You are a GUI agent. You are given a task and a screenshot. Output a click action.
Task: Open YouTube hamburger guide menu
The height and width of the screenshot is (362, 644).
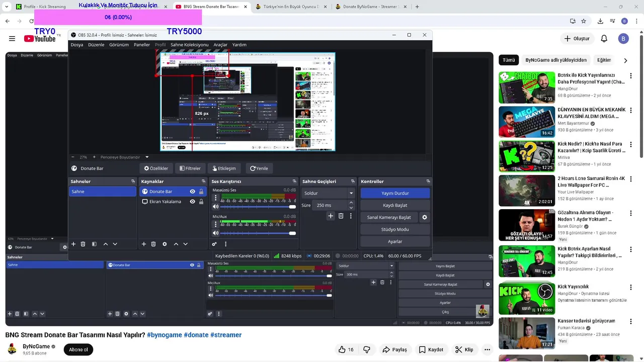12,39
